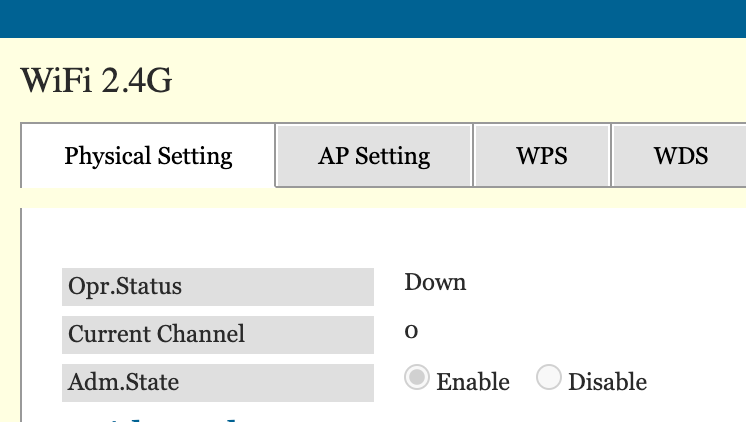
Task: Open the Physical Setting tab
Action: [x=148, y=156]
